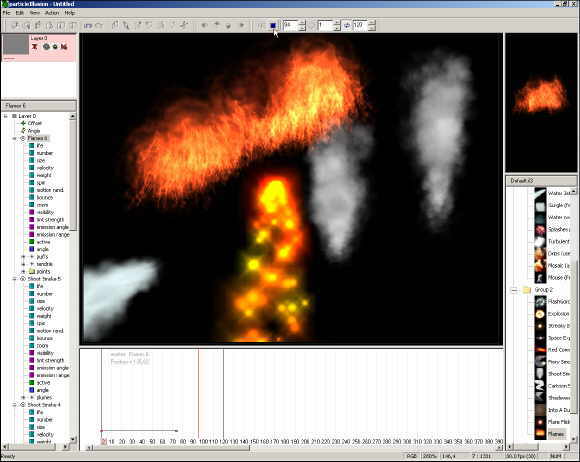Select the Splashes emitter icon in library
This screenshot has width=580, height=462.
tap(540, 230)
